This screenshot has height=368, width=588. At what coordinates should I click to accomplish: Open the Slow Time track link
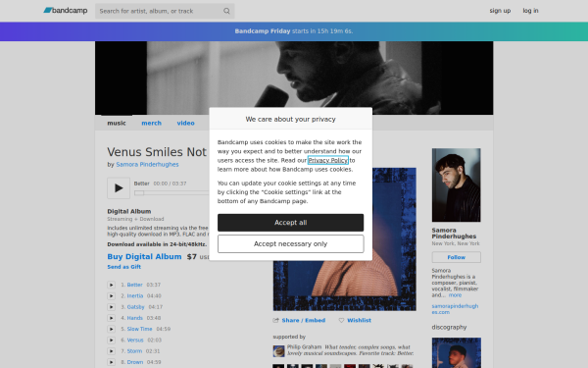tap(139, 329)
